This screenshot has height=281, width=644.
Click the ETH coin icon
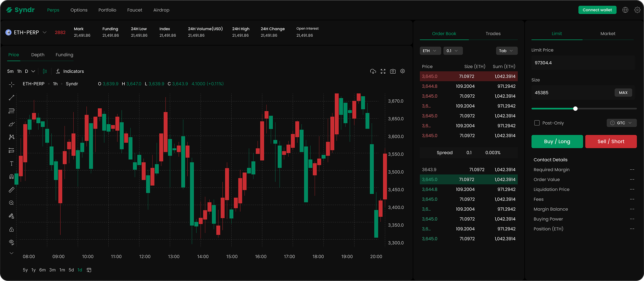click(8, 32)
